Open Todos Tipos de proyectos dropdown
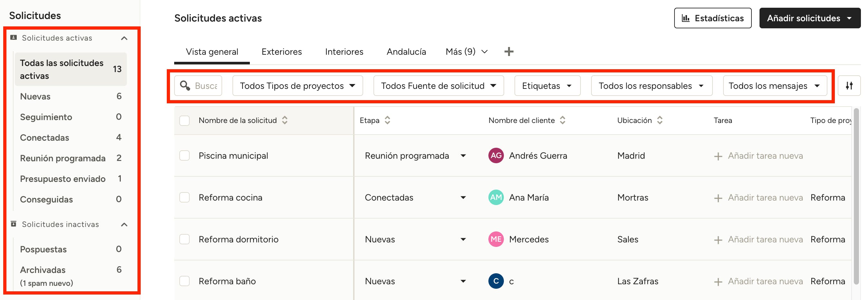The image size is (868, 300). click(x=297, y=86)
